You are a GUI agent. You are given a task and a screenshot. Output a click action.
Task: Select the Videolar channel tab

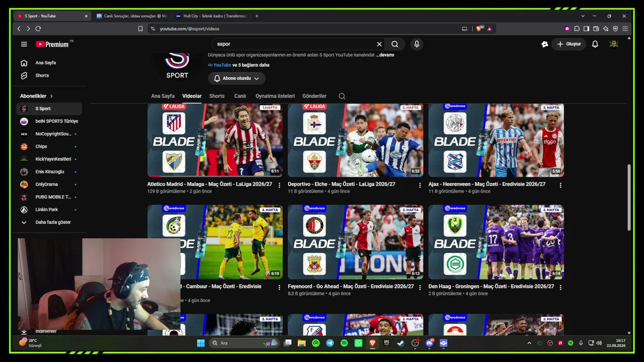tap(192, 96)
